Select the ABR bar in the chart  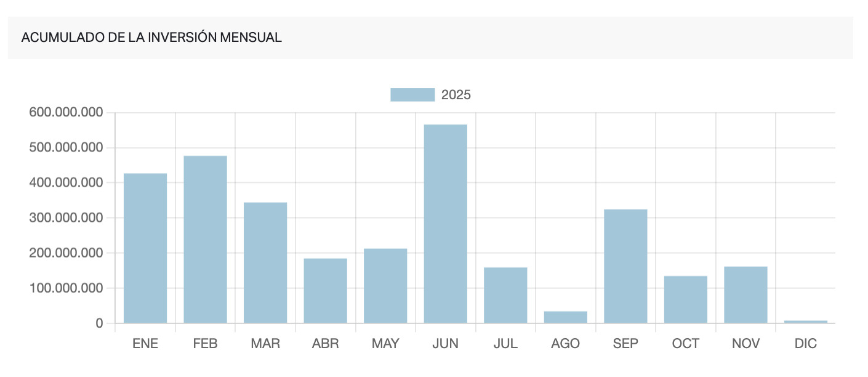coord(325,291)
